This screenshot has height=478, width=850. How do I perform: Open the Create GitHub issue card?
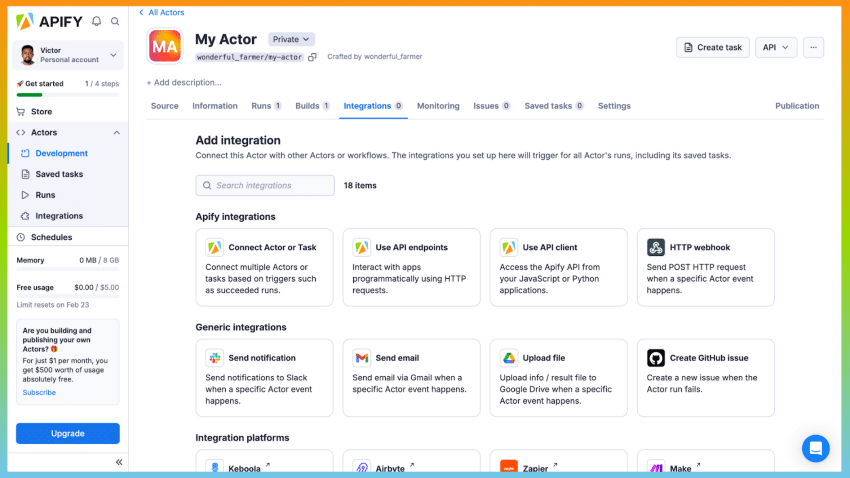(x=706, y=378)
